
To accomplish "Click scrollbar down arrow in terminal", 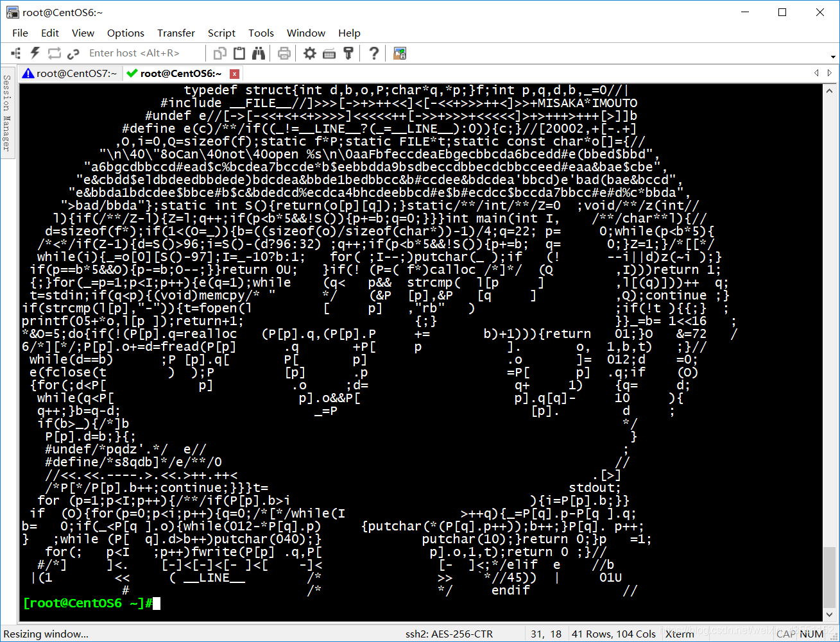I will [830, 614].
